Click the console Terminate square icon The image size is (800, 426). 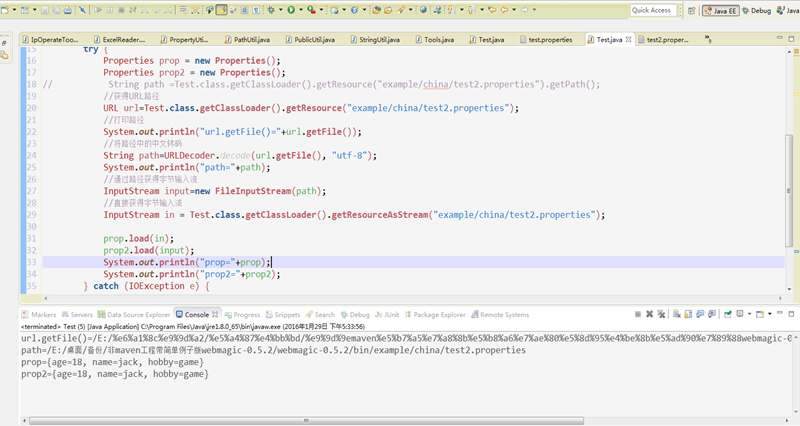(638, 314)
